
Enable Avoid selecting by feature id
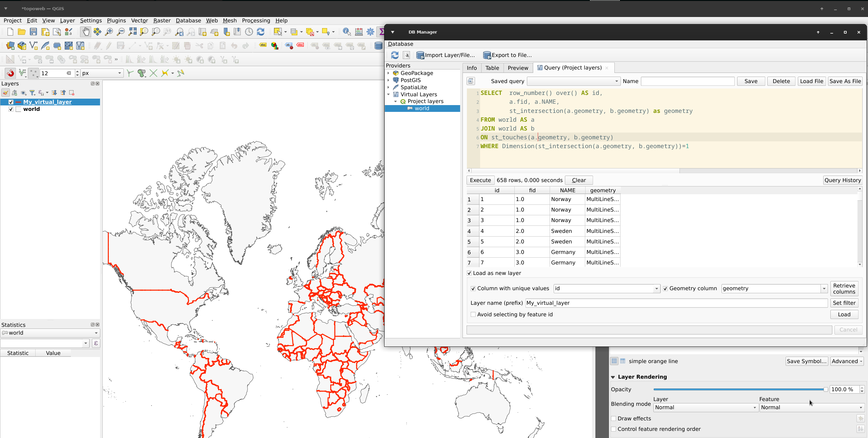[x=473, y=315]
